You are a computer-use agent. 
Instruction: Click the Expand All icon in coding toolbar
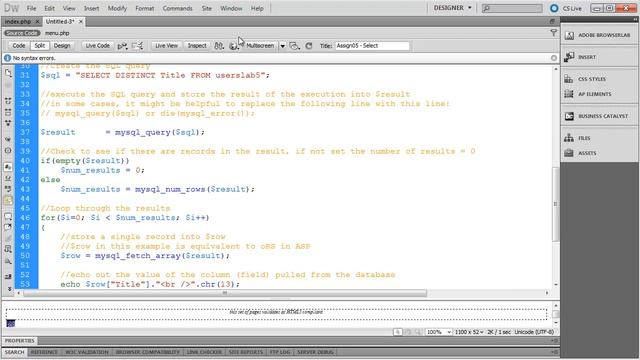8,122
